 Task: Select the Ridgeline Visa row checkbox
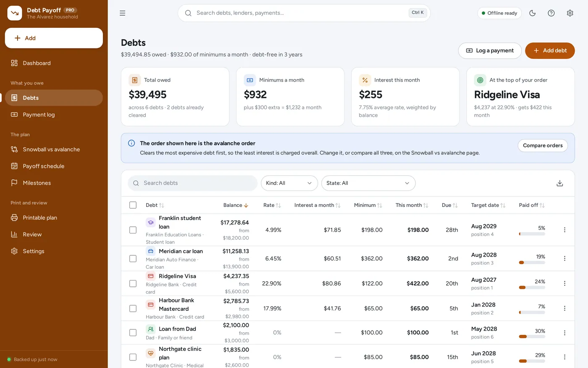(x=133, y=283)
